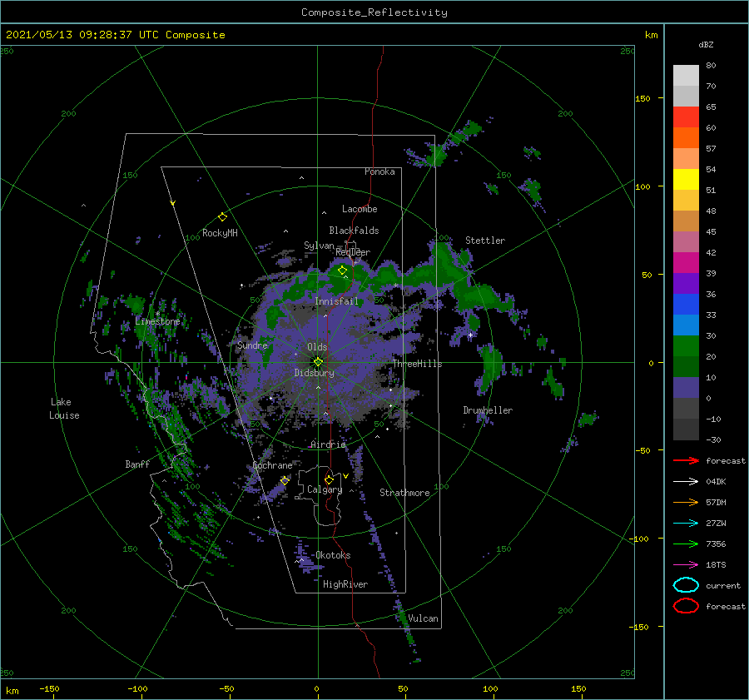The height and width of the screenshot is (700, 749).
Task: Click the 'dBZ' legend heading
Action: coord(706,44)
